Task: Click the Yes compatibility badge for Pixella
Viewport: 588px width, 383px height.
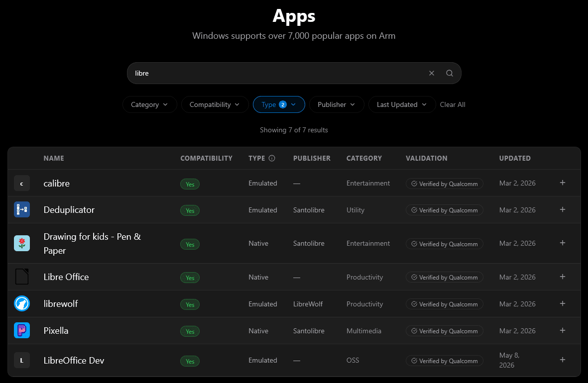Action: pyautogui.click(x=190, y=331)
